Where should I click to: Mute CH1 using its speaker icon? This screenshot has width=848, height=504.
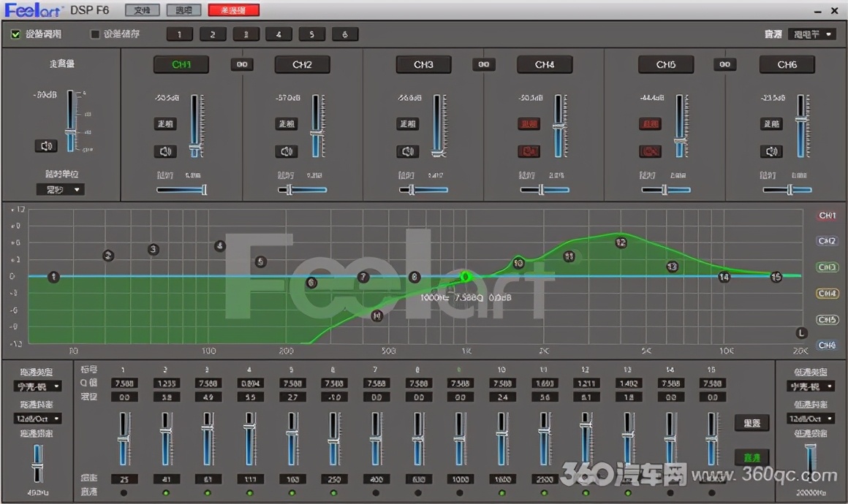click(x=165, y=152)
